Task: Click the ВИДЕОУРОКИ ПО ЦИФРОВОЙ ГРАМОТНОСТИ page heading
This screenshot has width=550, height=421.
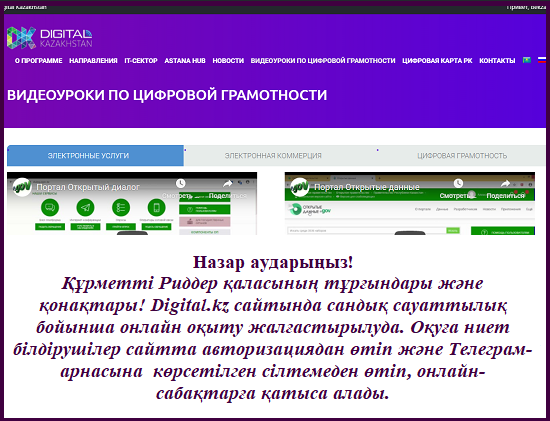Action: click(x=167, y=95)
